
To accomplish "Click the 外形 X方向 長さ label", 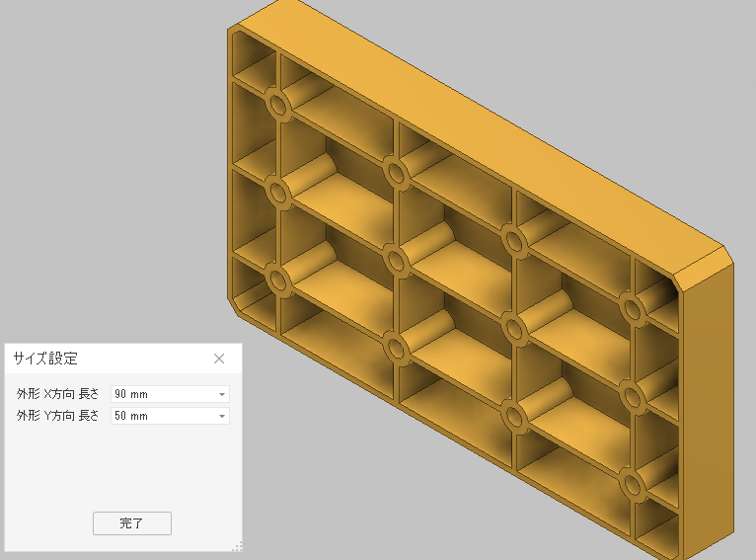I will tap(58, 394).
